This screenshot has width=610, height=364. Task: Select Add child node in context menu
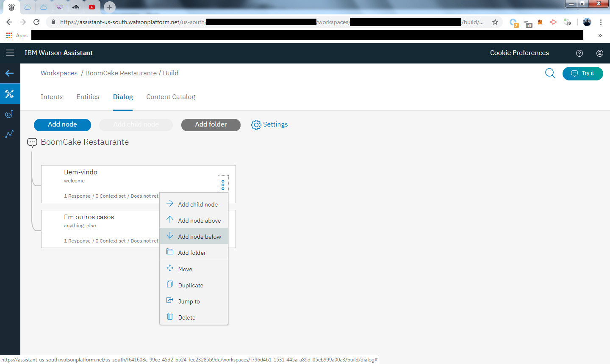click(194, 204)
